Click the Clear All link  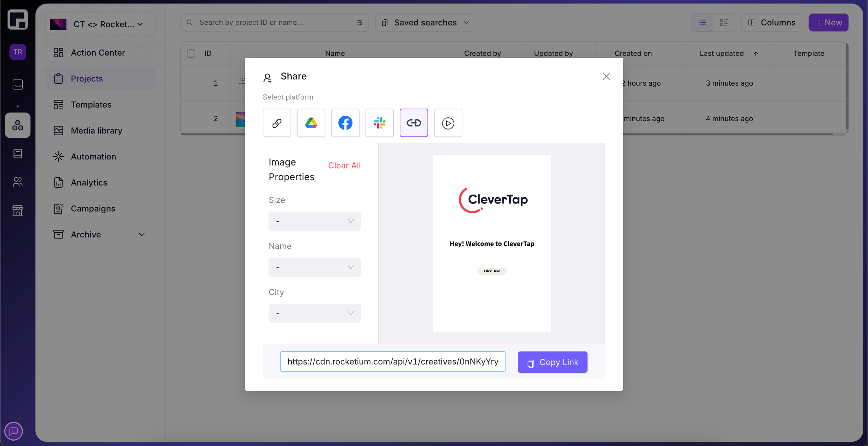point(344,166)
